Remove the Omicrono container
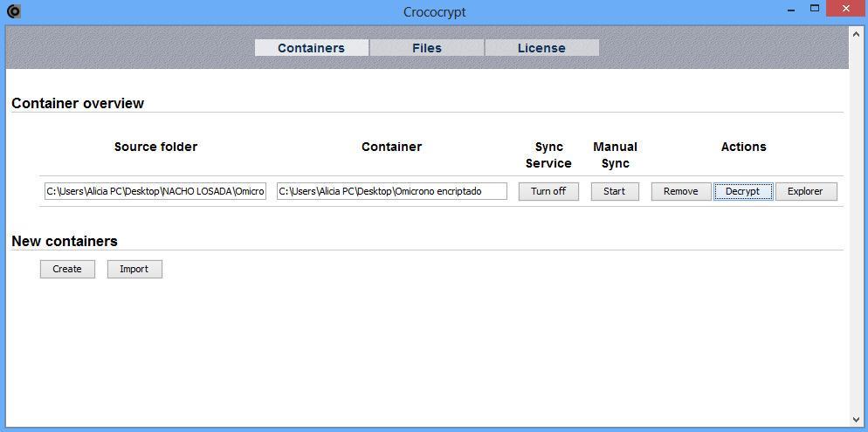Viewport: 868px width, 432px height. coord(681,191)
